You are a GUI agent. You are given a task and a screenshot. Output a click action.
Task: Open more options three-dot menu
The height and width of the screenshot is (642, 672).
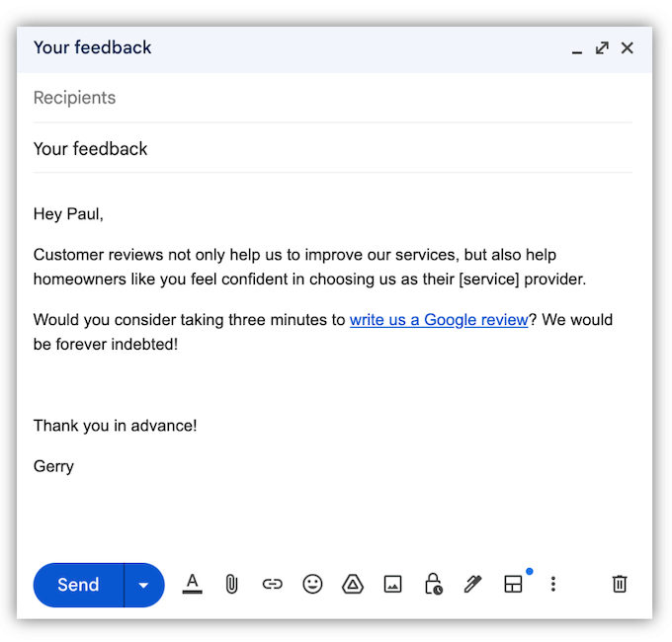tap(553, 584)
